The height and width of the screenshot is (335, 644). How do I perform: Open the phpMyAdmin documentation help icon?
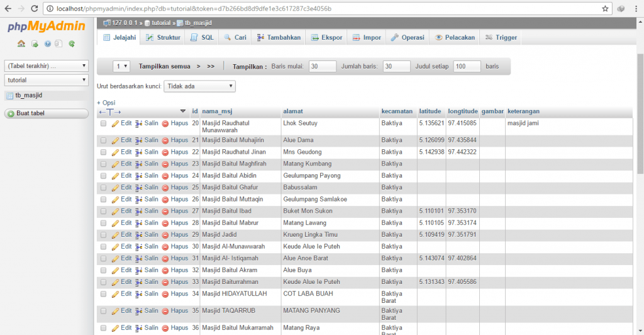48,43
